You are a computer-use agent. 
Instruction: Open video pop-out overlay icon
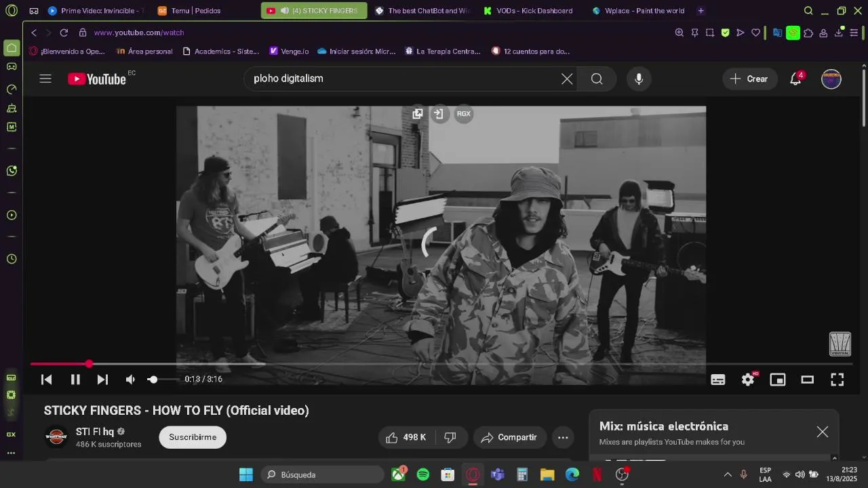coord(418,114)
